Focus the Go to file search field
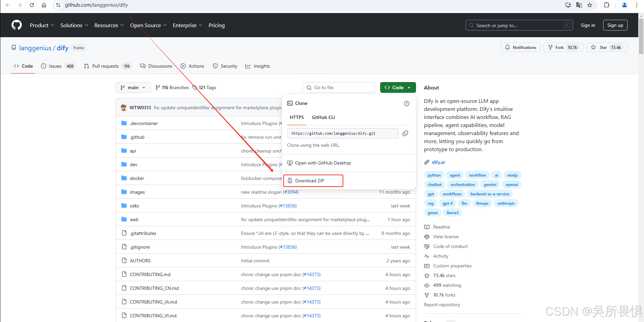Screen dimensions: 644x322 [x=338, y=87]
